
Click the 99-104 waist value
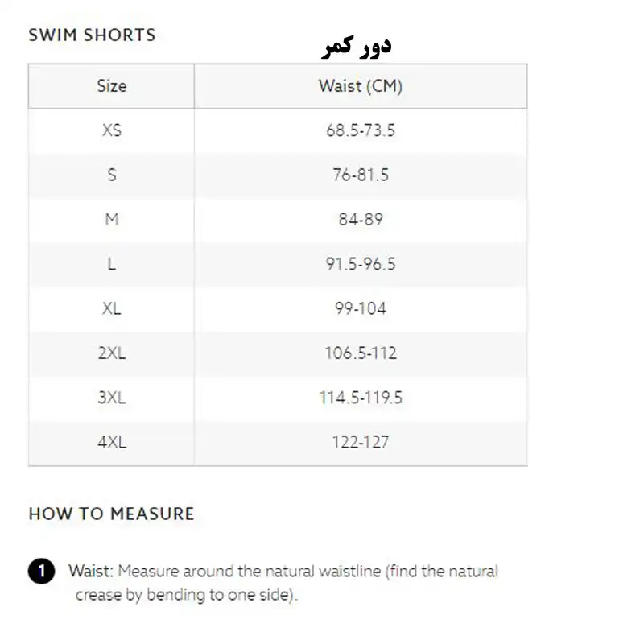point(360,308)
